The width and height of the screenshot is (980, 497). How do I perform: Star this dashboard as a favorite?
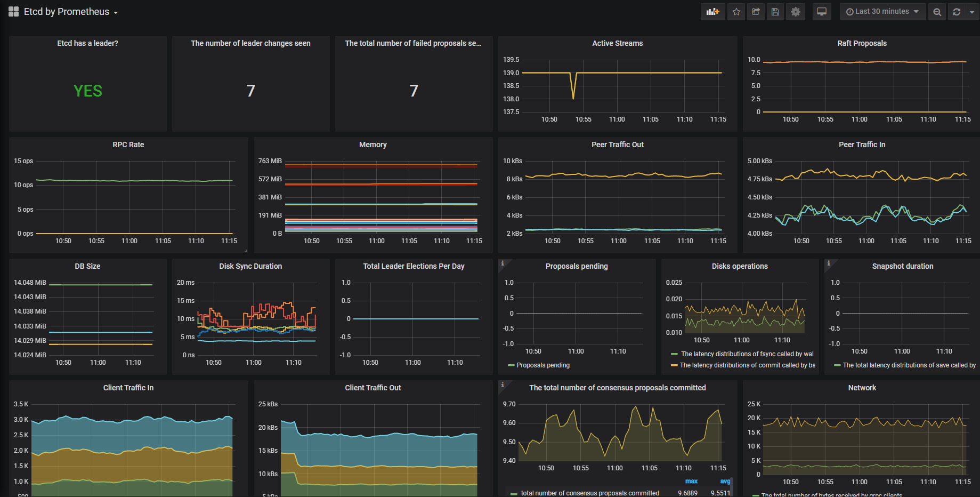click(736, 12)
